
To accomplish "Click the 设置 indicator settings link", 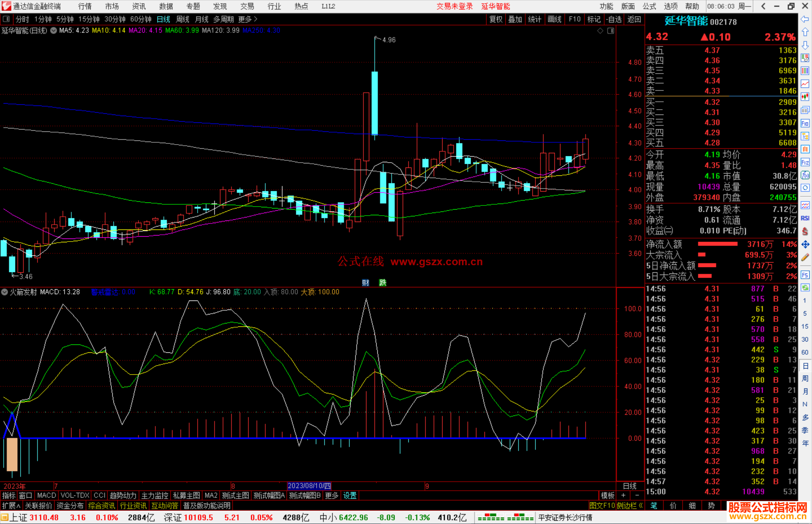I will point(350,495).
